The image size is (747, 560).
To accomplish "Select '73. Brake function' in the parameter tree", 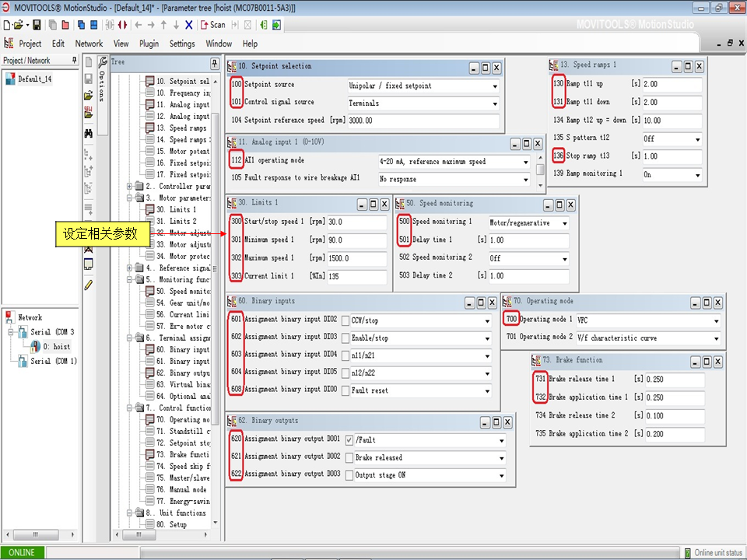I will [182, 455].
